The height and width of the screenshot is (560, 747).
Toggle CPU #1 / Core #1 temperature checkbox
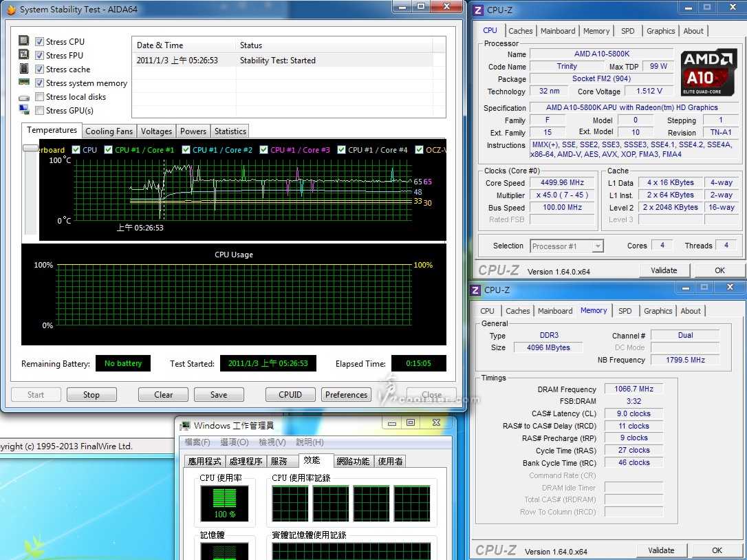point(108,150)
